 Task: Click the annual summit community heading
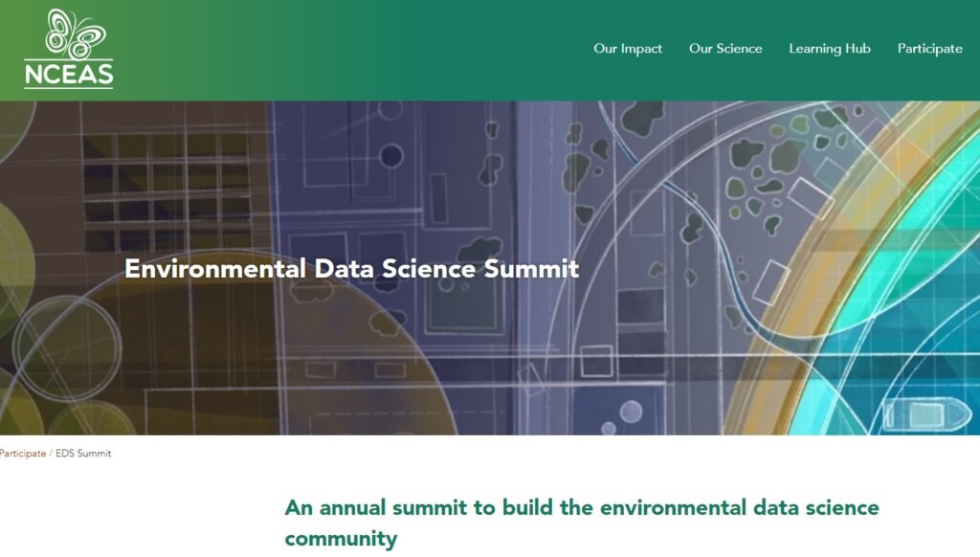581,523
